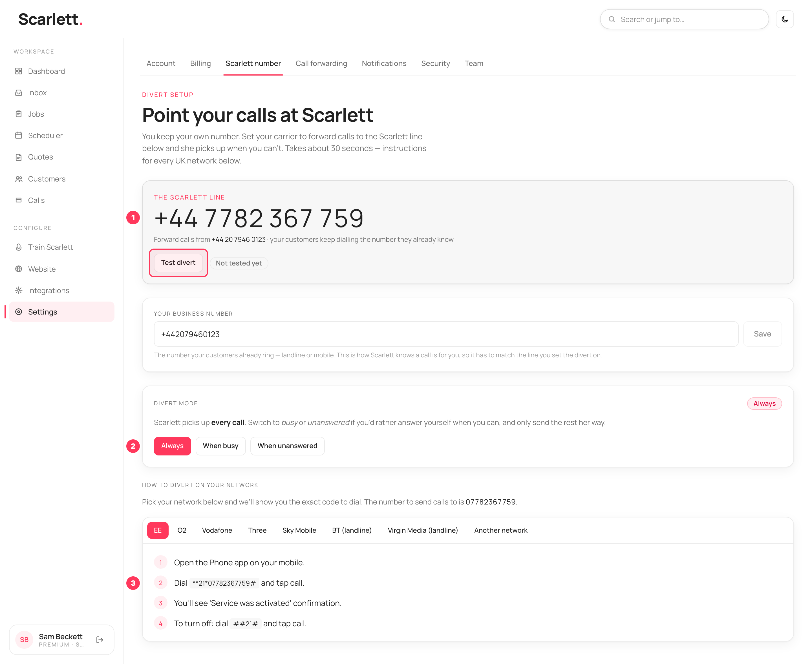Click the Website globe icon
Image resolution: width=812 pixels, height=664 pixels.
point(18,269)
